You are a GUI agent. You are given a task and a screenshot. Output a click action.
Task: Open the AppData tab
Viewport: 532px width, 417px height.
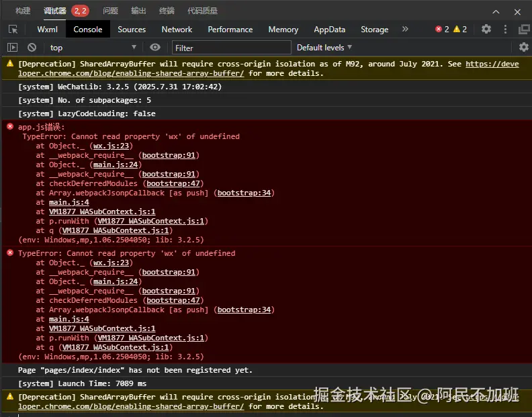point(329,30)
